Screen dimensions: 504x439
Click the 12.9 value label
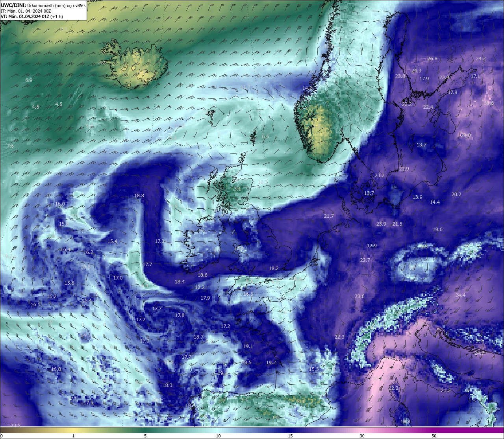pos(372,246)
